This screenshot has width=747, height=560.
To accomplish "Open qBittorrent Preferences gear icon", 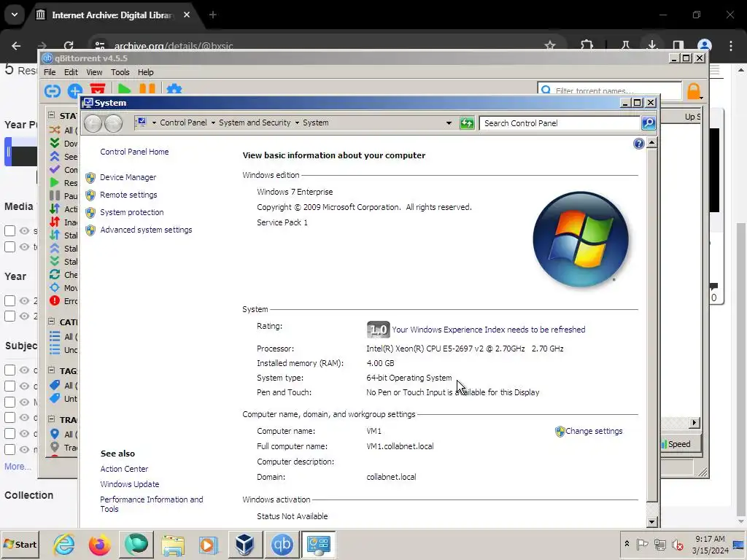I will pos(174,90).
